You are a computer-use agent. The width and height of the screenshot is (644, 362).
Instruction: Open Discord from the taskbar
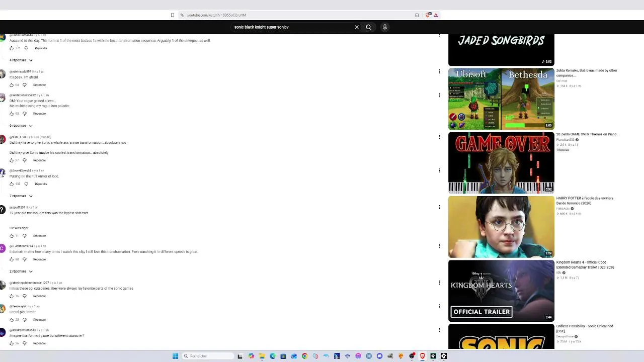tap(379, 356)
